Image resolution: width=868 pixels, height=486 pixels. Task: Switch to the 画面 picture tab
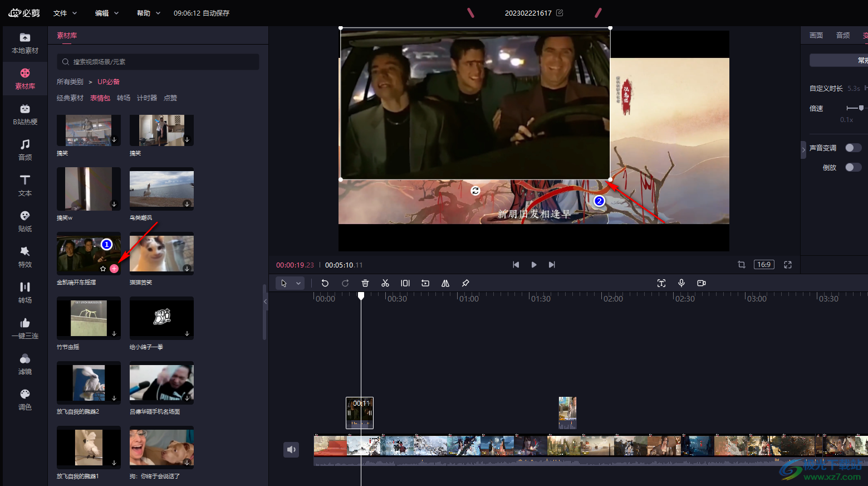click(x=816, y=35)
